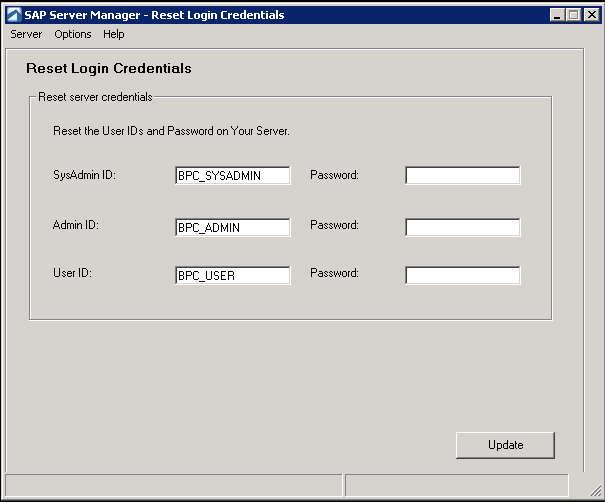This screenshot has width=605, height=502.
Task: Click the Password label in User ID row
Action: 334,273
